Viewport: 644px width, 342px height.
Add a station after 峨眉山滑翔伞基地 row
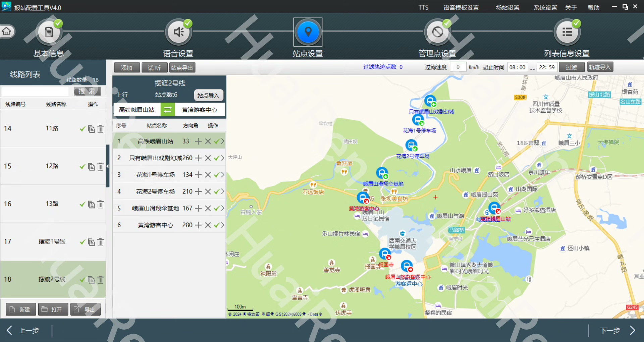pos(199,208)
